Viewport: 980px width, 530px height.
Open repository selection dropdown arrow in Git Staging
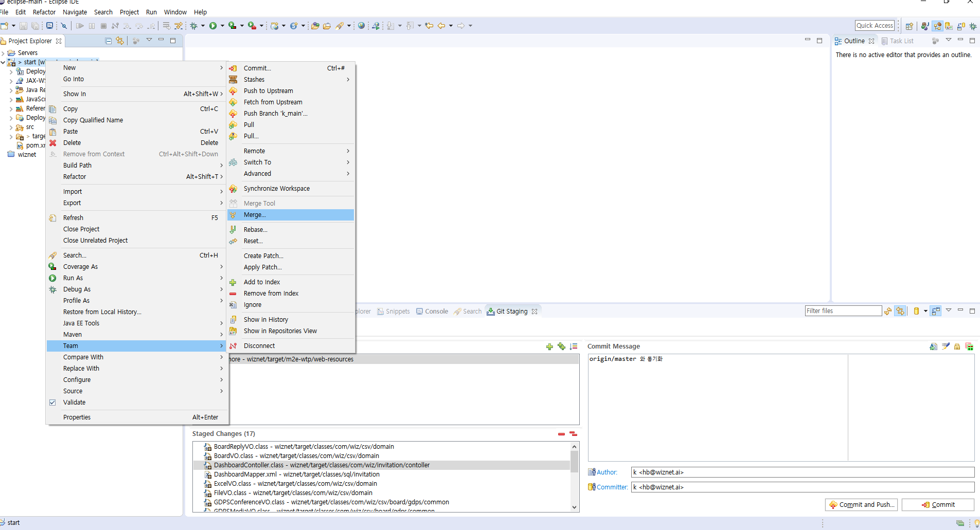click(x=925, y=311)
